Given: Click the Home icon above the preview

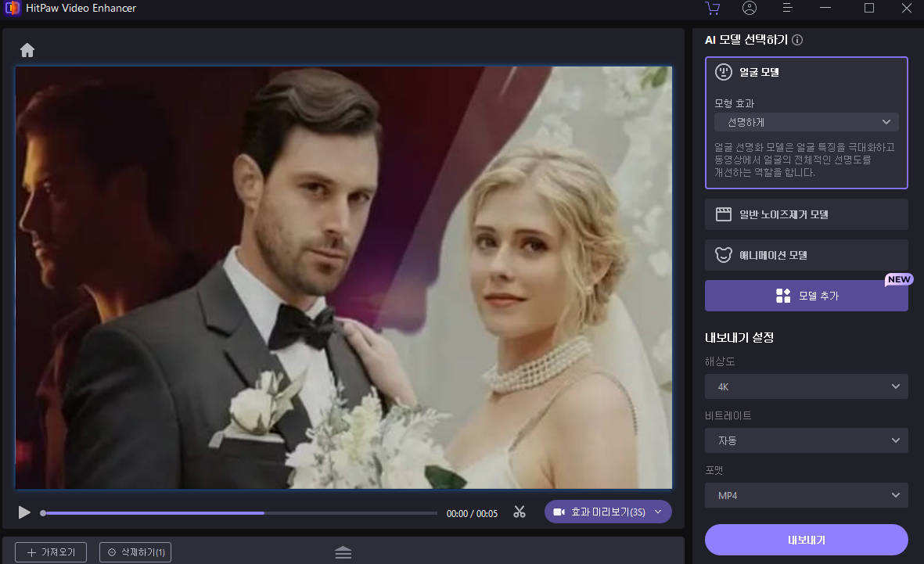Looking at the screenshot, I should tap(27, 50).
